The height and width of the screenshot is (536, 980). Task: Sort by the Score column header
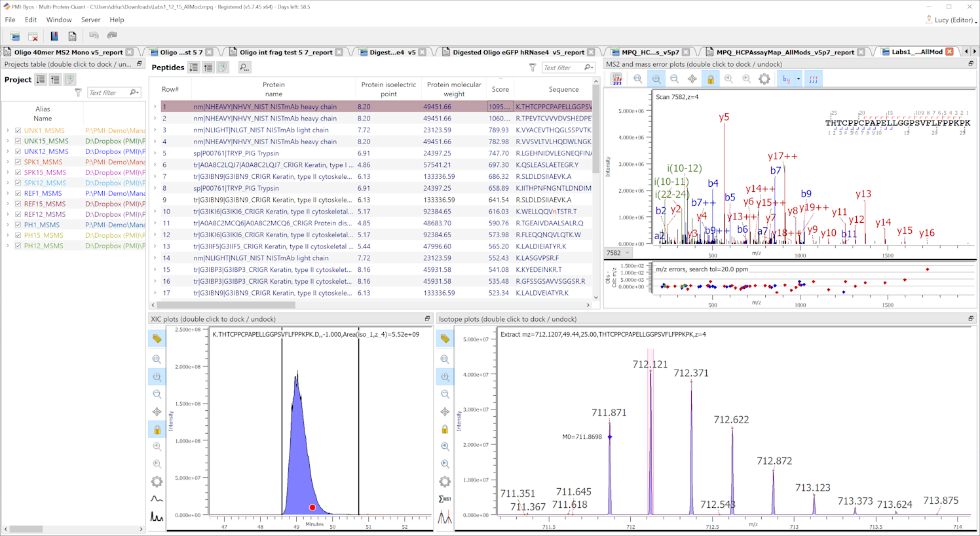(500, 89)
